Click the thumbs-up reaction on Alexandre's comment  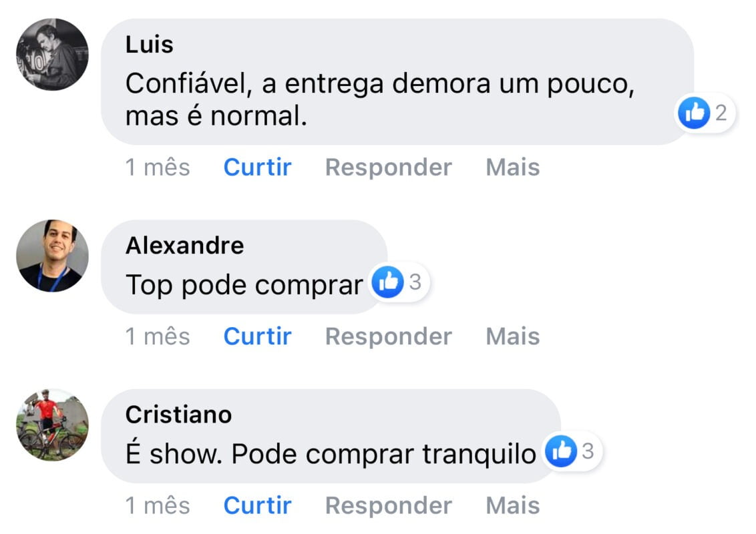pos(389,283)
